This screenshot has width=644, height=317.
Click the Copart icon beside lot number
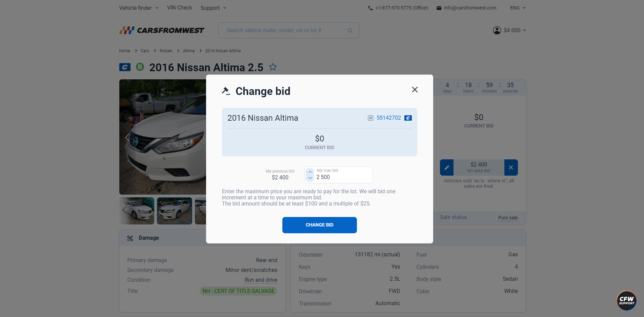click(x=408, y=118)
